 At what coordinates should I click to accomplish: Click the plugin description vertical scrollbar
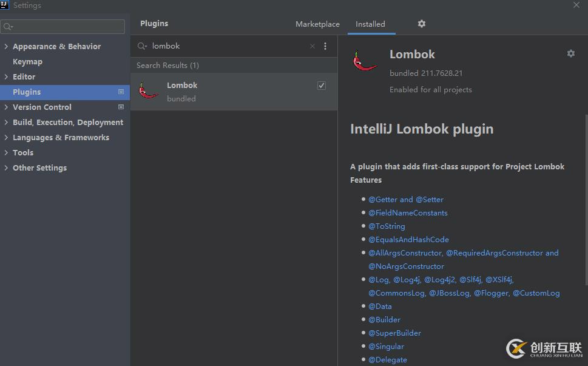pyautogui.click(x=586, y=200)
